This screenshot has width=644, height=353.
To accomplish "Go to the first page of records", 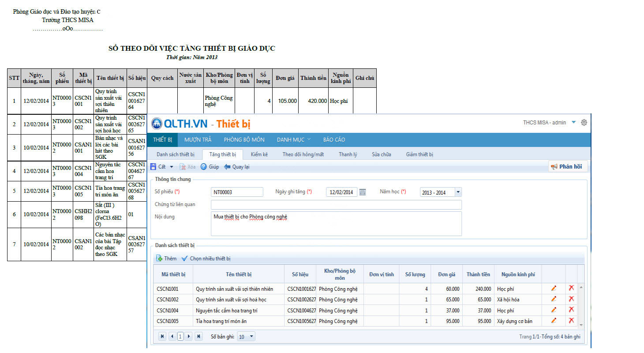I will [162, 336].
